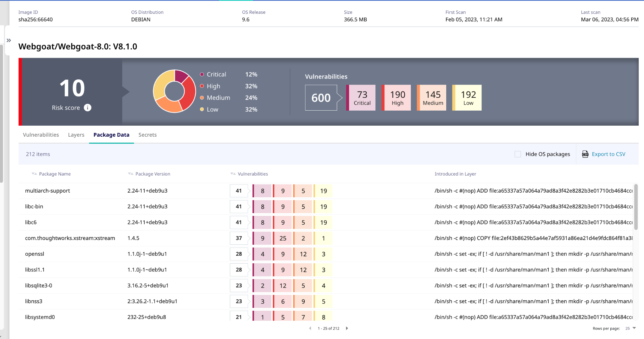Viewport: 644px width, 339px height.
Task: Open the Secrets tab
Action: [x=147, y=135]
